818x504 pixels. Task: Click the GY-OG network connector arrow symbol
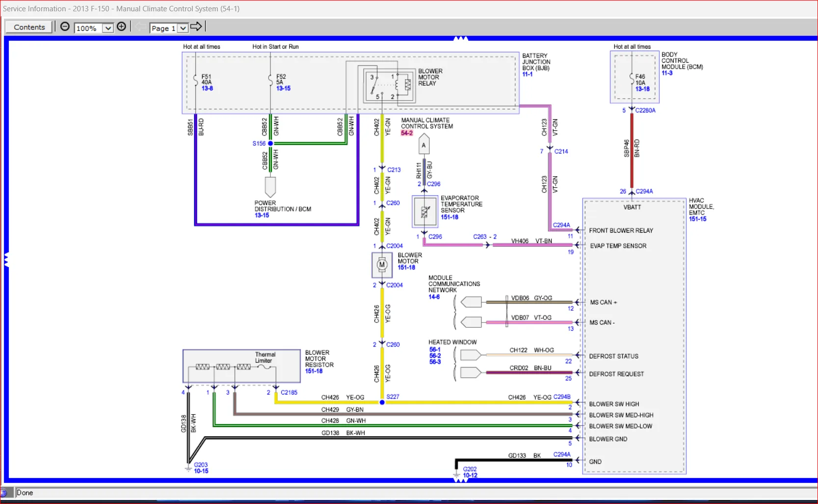click(471, 302)
